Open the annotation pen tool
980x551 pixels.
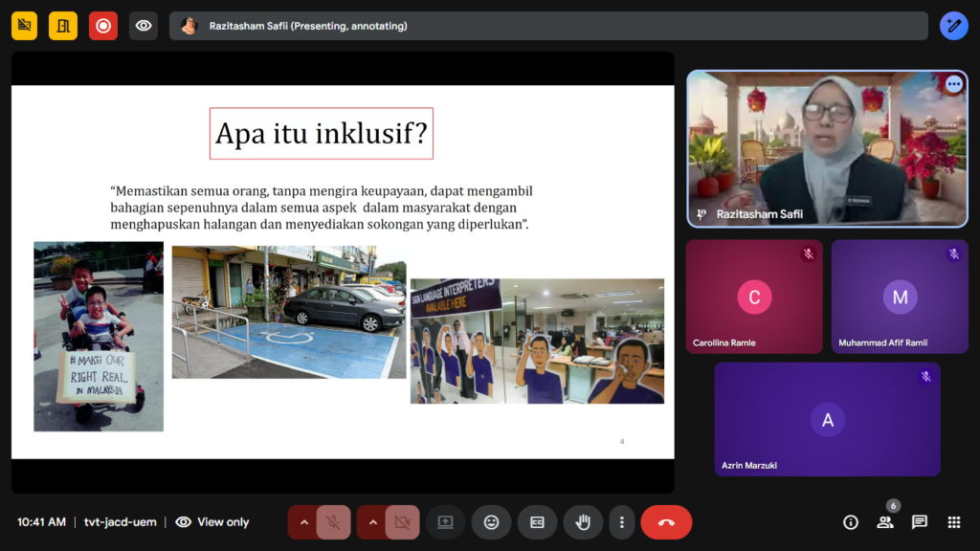tap(953, 26)
